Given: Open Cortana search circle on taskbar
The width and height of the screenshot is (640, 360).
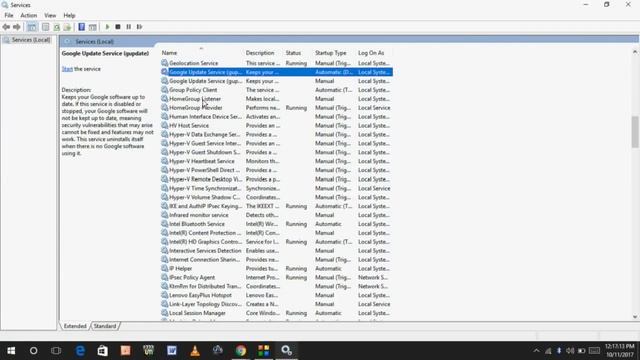Looking at the screenshot, I should coord(33,351).
